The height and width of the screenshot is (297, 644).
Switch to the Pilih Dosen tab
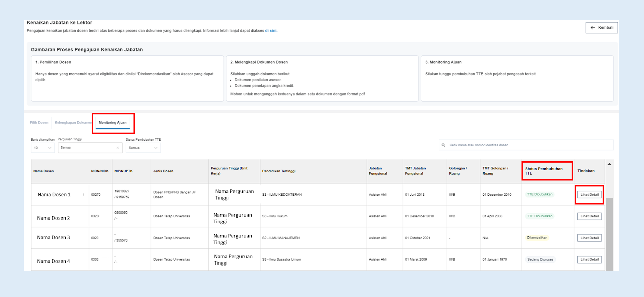pyautogui.click(x=39, y=123)
